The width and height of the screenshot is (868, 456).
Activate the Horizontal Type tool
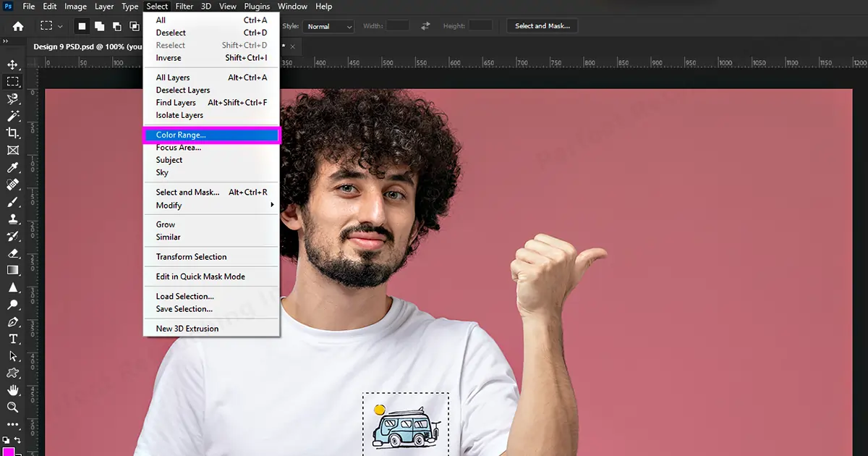tap(13, 339)
